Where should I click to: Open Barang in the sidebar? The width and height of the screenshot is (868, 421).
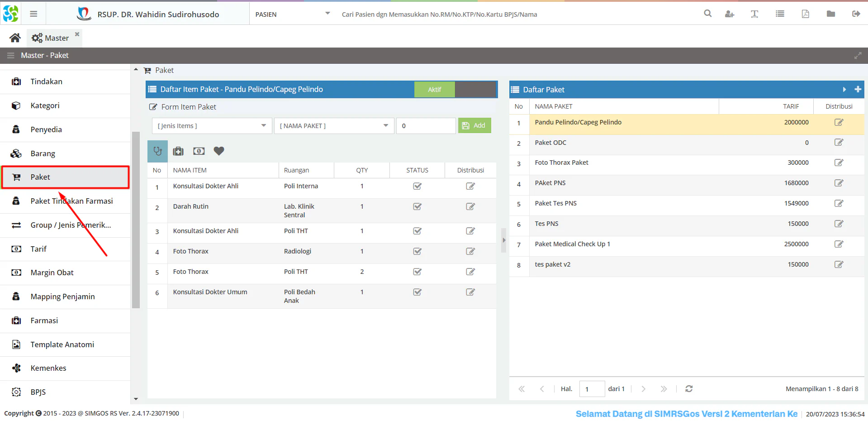[65, 154]
